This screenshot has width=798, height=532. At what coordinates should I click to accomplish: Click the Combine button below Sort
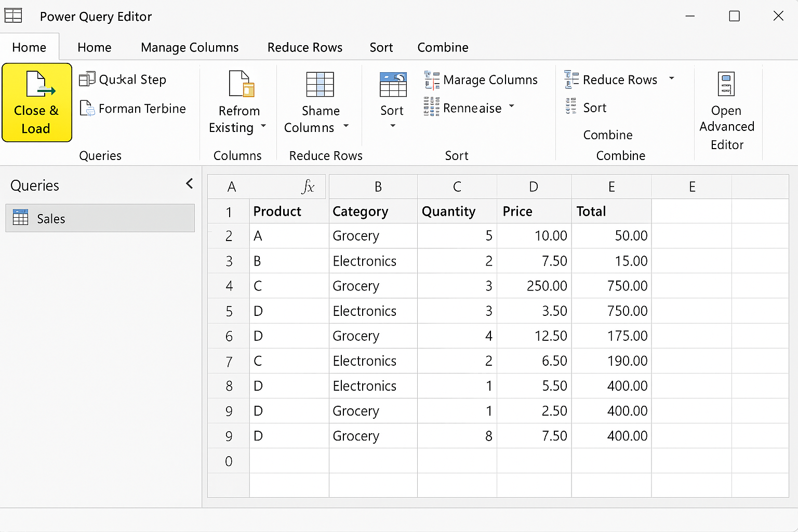click(x=608, y=135)
